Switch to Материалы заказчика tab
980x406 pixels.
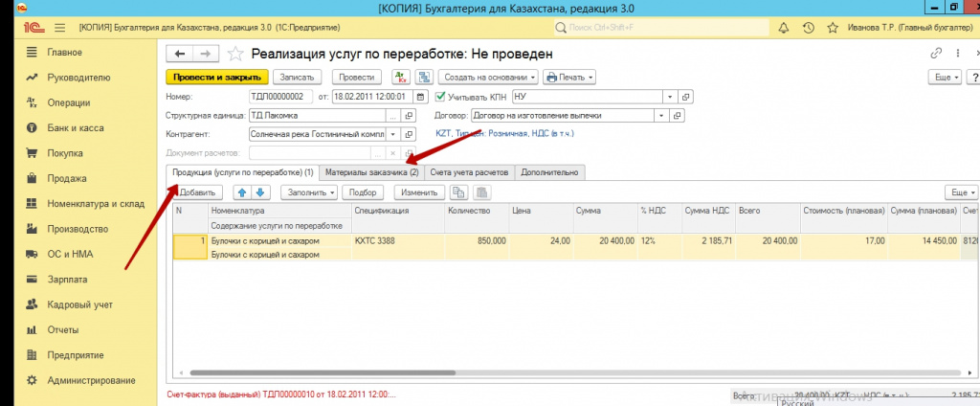pos(372,172)
